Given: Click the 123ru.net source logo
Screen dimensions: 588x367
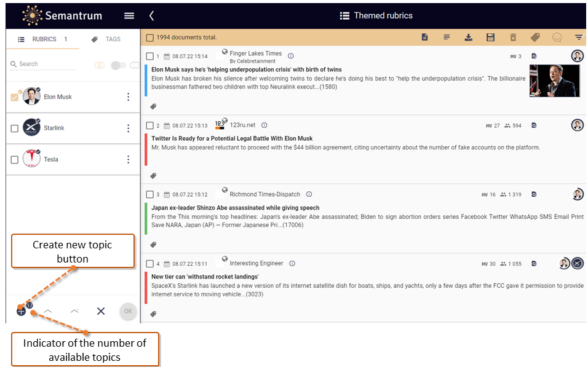Looking at the screenshot, I should coord(220,124).
